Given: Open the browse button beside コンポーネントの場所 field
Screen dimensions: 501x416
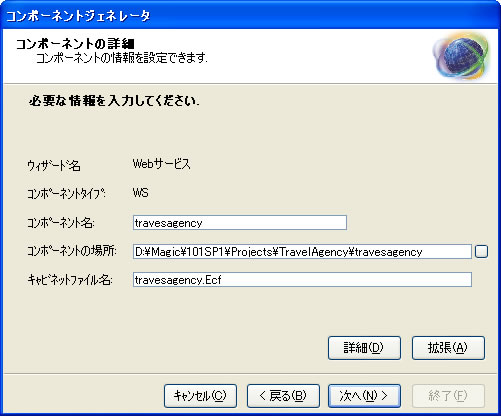Looking at the screenshot, I should coord(481,252).
